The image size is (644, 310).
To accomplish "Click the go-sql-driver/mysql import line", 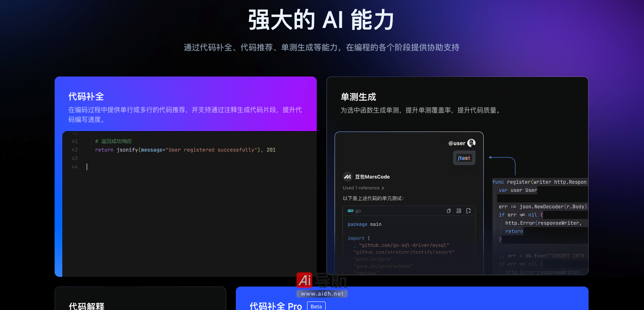I will click(401, 245).
